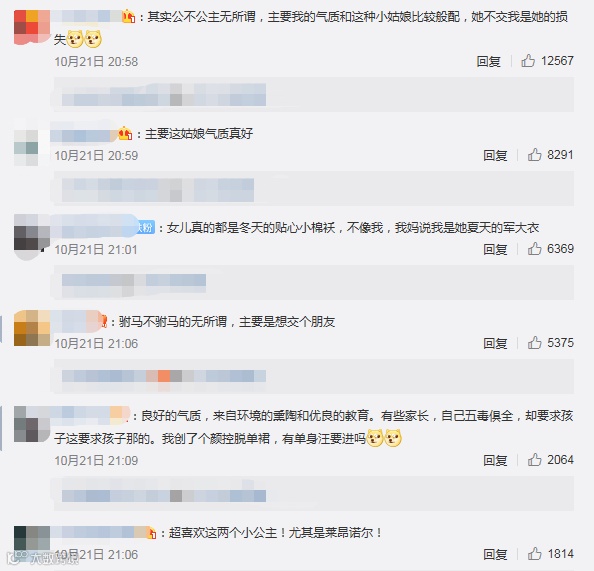Open the blurred reply thread under the 21:06 comment
The image size is (594, 571).
click(x=314, y=376)
